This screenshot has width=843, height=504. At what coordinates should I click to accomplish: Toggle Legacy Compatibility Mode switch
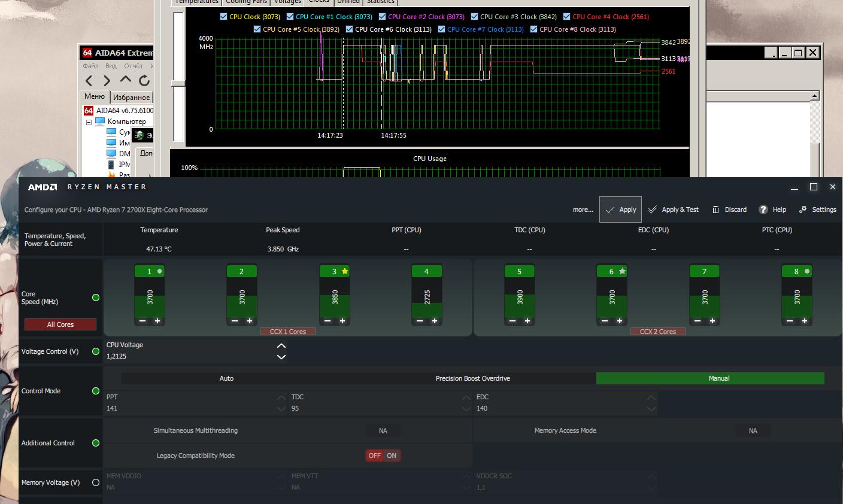pyautogui.click(x=383, y=456)
